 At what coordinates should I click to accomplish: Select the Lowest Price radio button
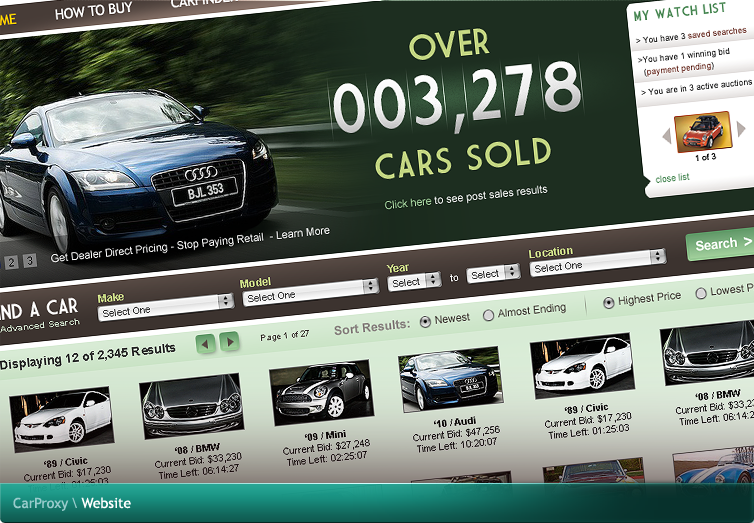(x=701, y=293)
